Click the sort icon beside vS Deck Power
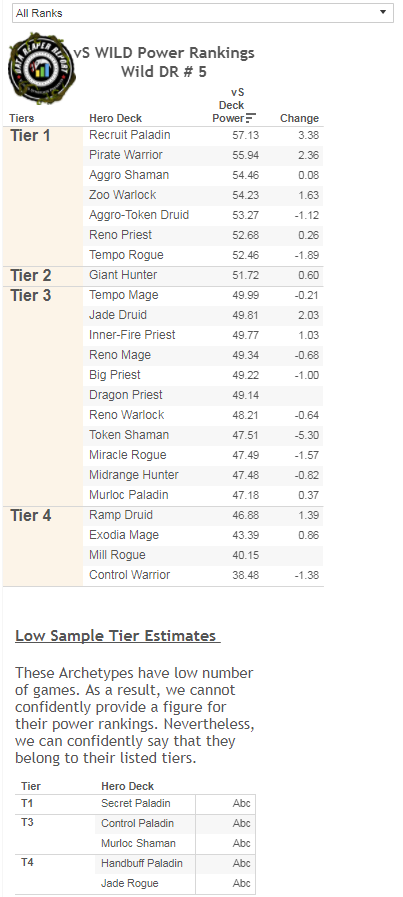This screenshot has height=897, width=403. 251,118
